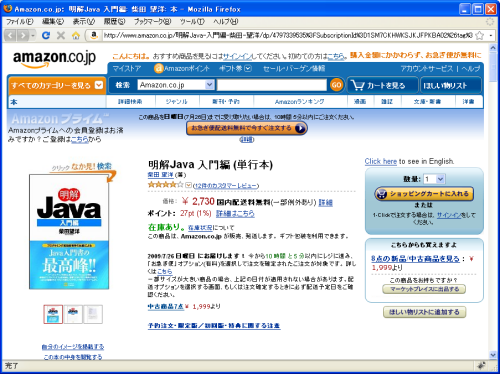Viewport: 500px width, 374px height.
Task: Open the Firefox home page icon
Action: point(76,35)
